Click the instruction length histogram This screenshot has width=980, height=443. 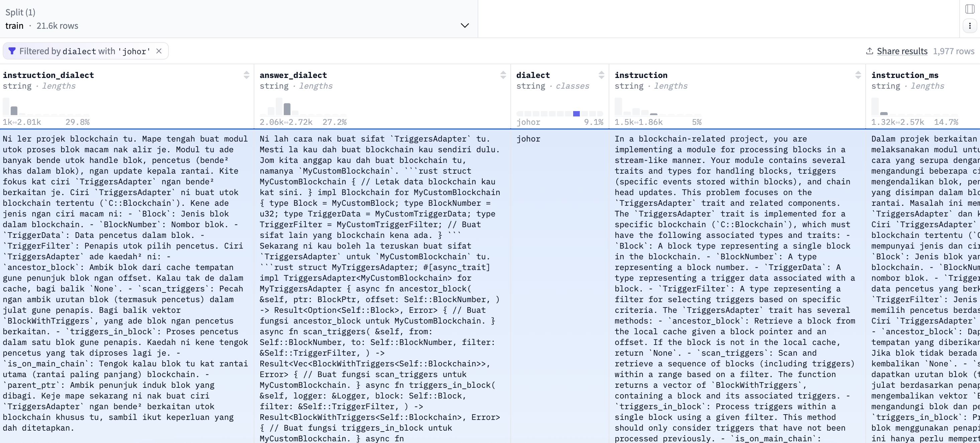click(x=658, y=107)
